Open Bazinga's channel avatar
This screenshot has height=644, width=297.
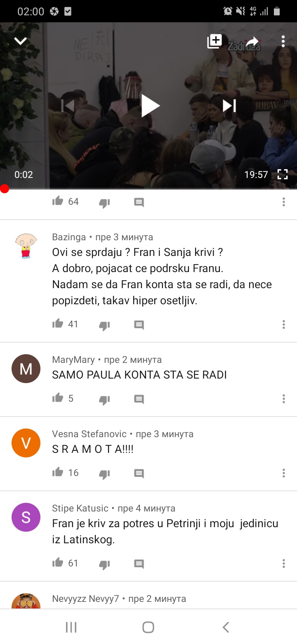pos(26,246)
